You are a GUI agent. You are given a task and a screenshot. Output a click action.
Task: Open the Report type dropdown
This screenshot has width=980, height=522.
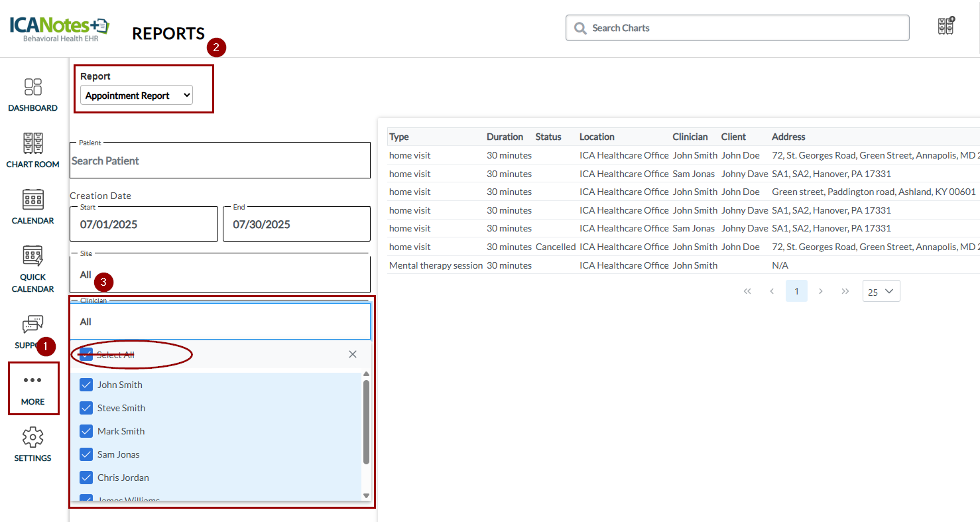tap(137, 96)
